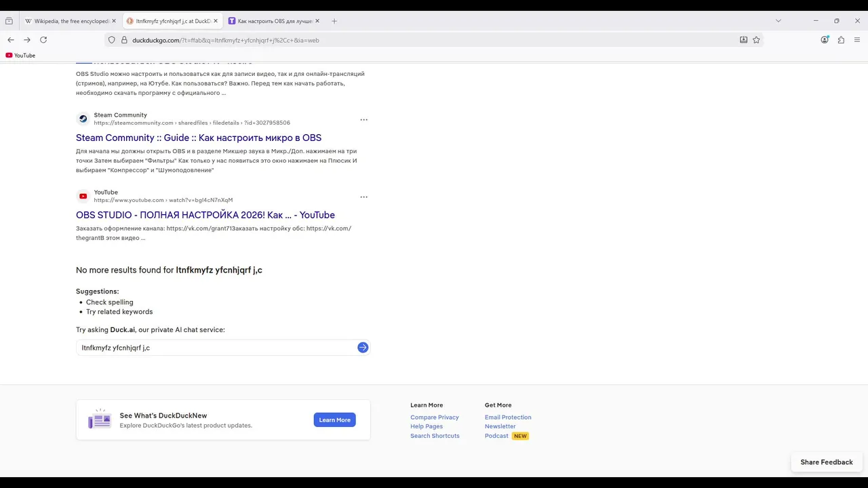
Task: Open the Podcast link
Action: click(496, 436)
